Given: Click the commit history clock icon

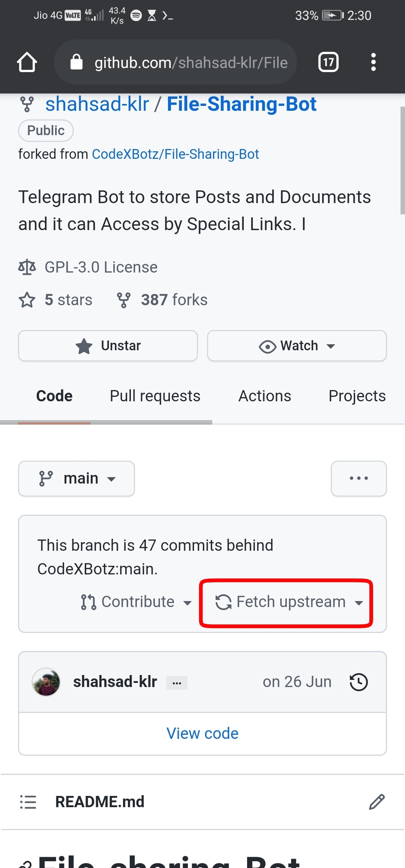Looking at the screenshot, I should coord(358,682).
